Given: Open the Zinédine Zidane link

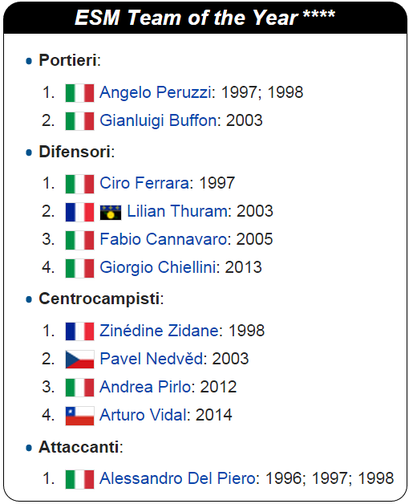Looking at the screenshot, I should coord(159,331).
